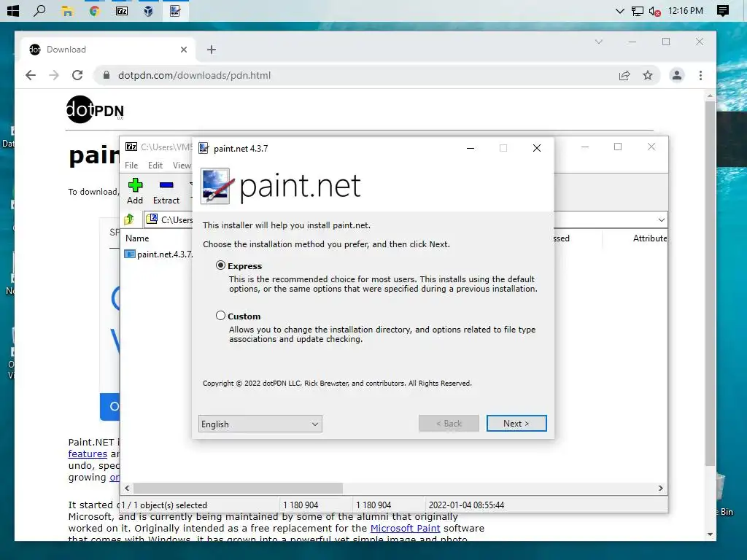The width and height of the screenshot is (747, 560).
Task: Click the green Add icon in 7-Zip
Action: pos(135,184)
